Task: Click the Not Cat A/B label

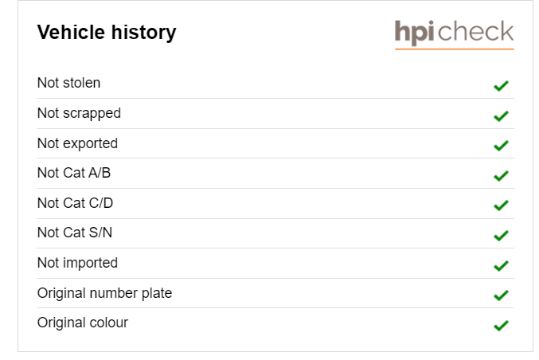Action: [74, 173]
